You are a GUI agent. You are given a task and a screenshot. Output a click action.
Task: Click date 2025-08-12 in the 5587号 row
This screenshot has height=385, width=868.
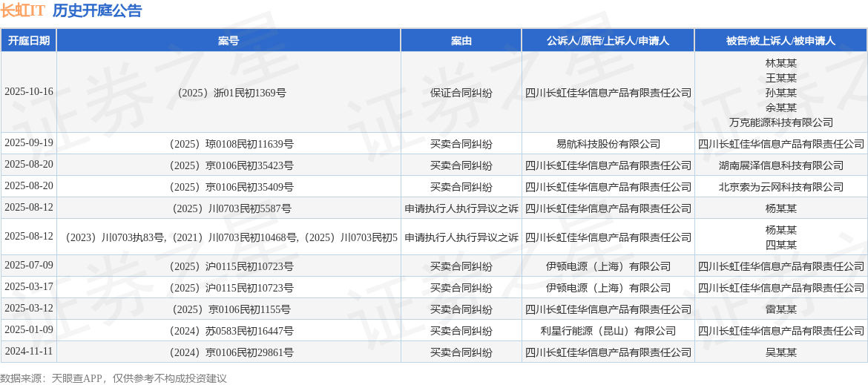pos(29,208)
